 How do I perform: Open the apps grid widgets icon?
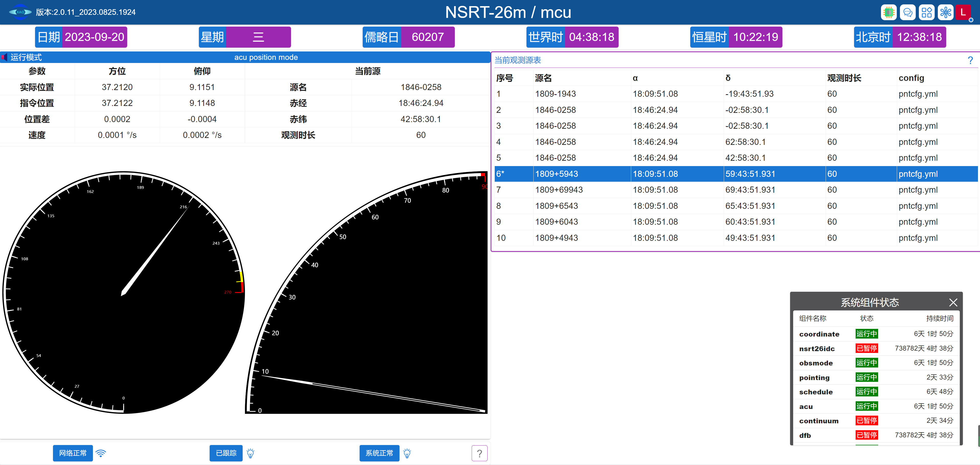point(927,12)
